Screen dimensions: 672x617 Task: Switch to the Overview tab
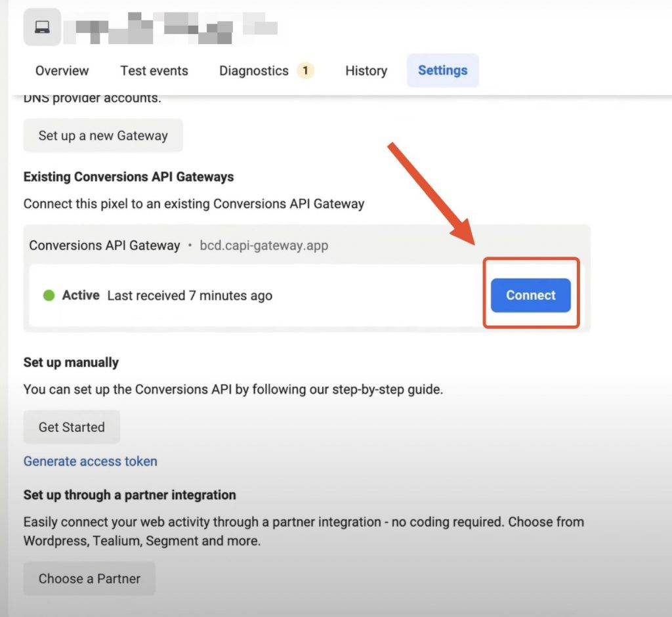tap(62, 70)
